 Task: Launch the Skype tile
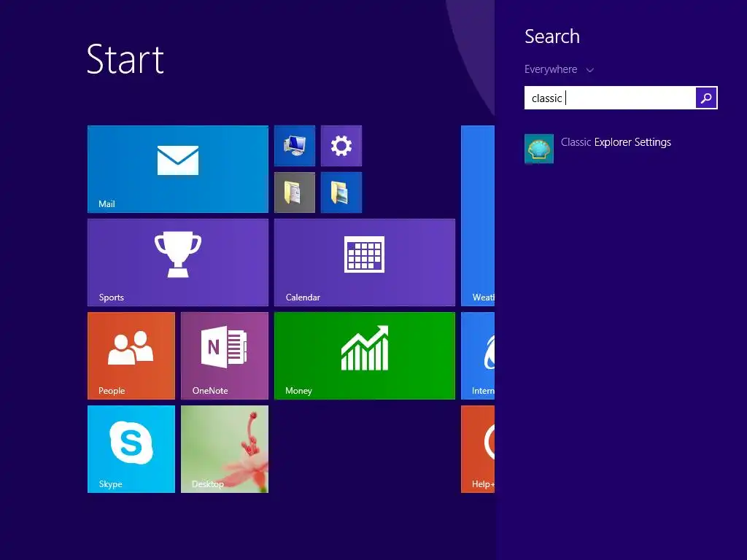tap(131, 449)
